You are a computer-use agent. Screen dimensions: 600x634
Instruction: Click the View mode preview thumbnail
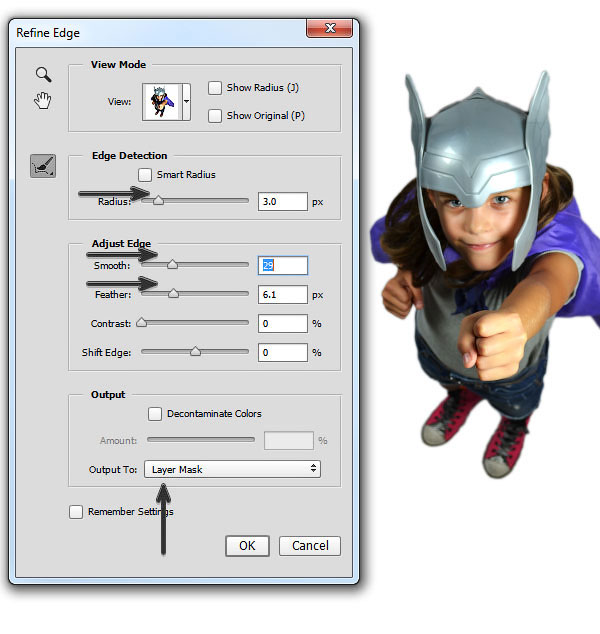coord(161,102)
